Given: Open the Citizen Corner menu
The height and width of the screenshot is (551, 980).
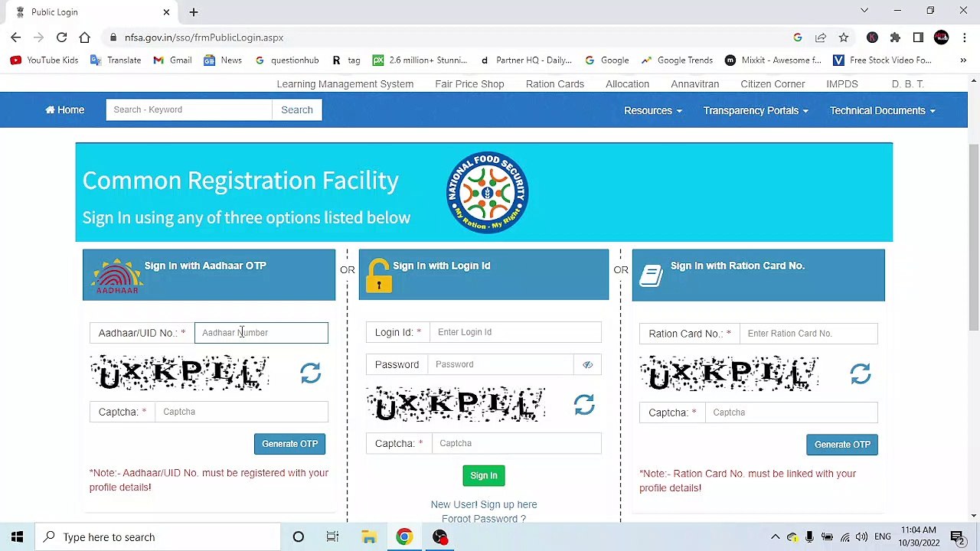Looking at the screenshot, I should [x=773, y=84].
